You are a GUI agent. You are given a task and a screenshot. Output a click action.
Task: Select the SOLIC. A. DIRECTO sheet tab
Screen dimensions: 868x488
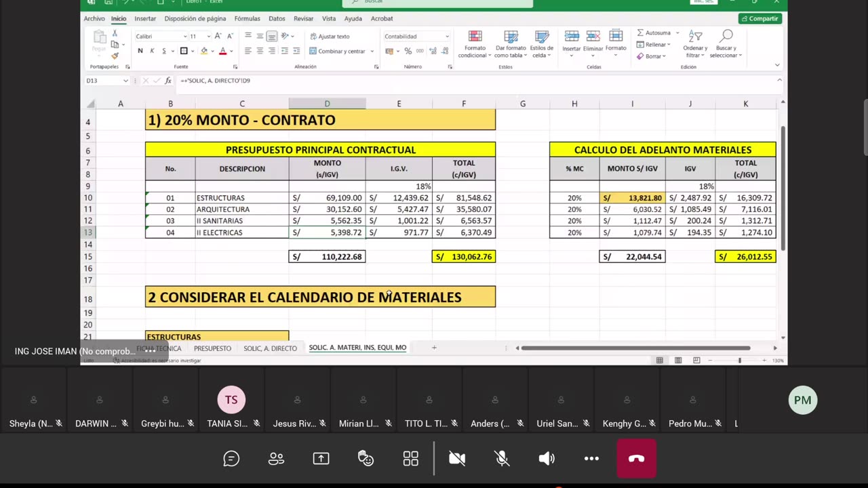[x=270, y=348]
